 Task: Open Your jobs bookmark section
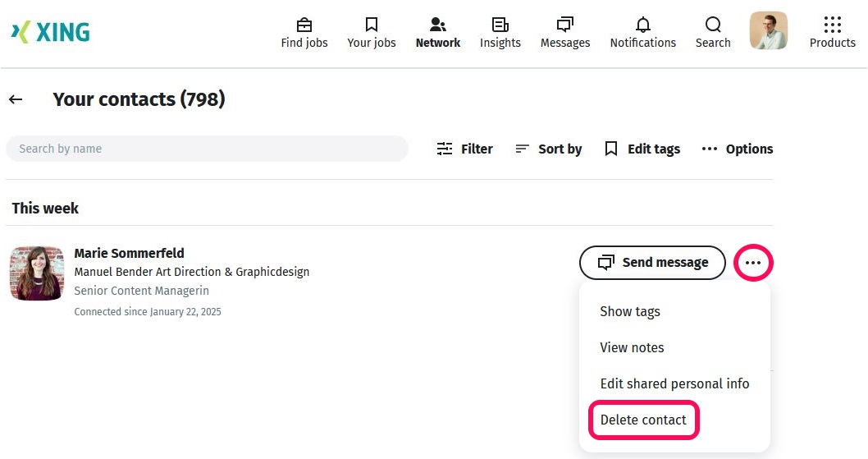372,33
